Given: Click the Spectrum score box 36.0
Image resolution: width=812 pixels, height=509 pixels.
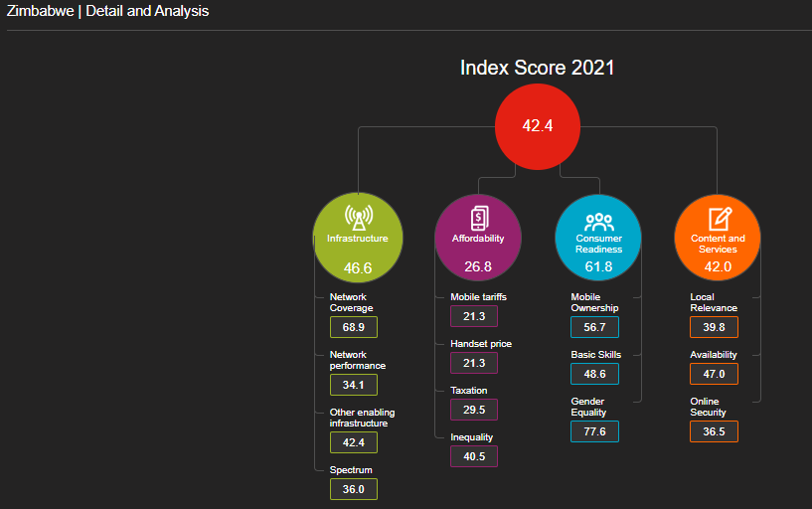Looking at the screenshot, I should (354, 489).
